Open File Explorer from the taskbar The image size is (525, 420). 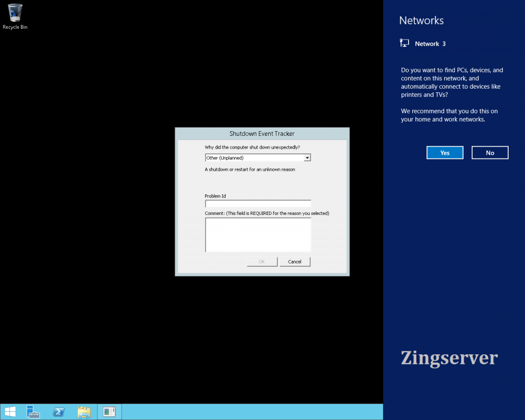[84, 412]
